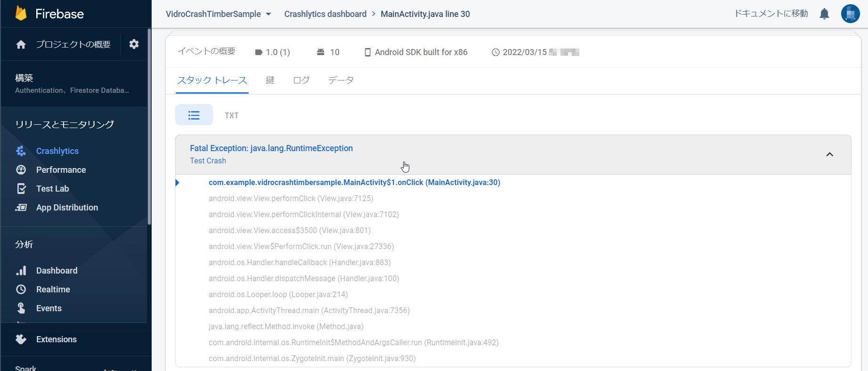Open 鍵 tab
Screen dimensions: 868x371
pos(270,80)
